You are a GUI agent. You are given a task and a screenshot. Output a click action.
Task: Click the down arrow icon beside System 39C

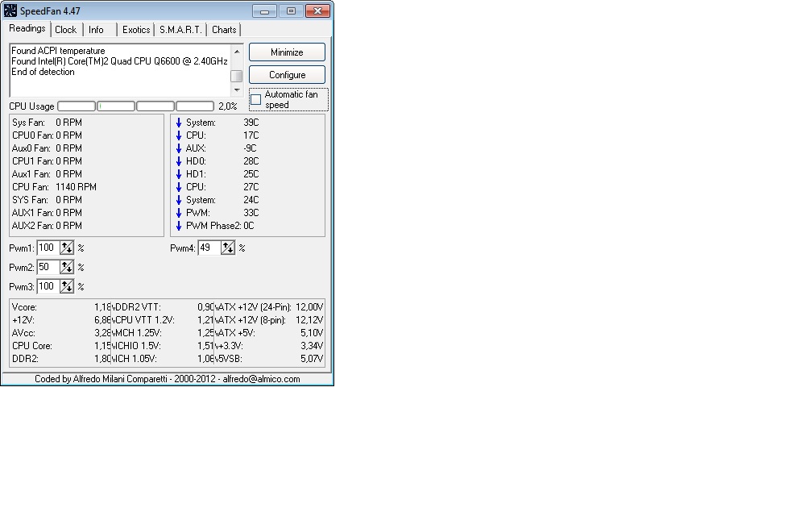(179, 123)
